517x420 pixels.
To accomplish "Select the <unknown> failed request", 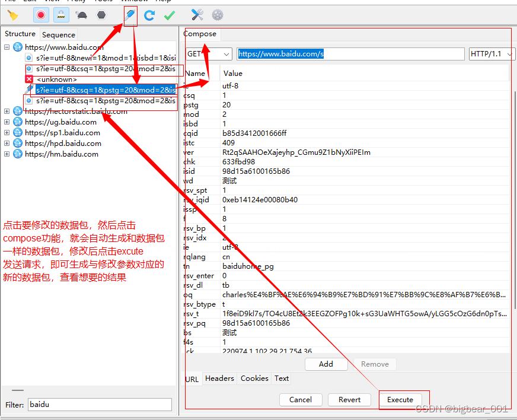I will pos(57,79).
